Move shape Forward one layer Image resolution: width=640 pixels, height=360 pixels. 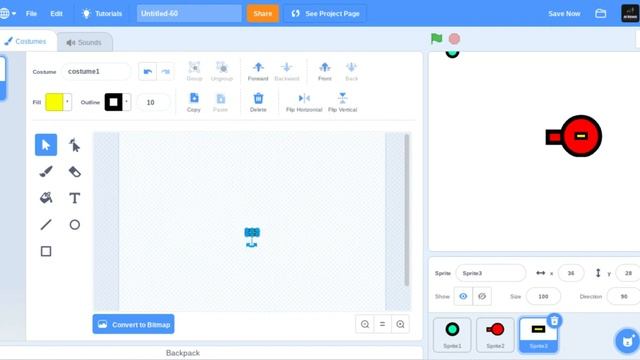(258, 71)
